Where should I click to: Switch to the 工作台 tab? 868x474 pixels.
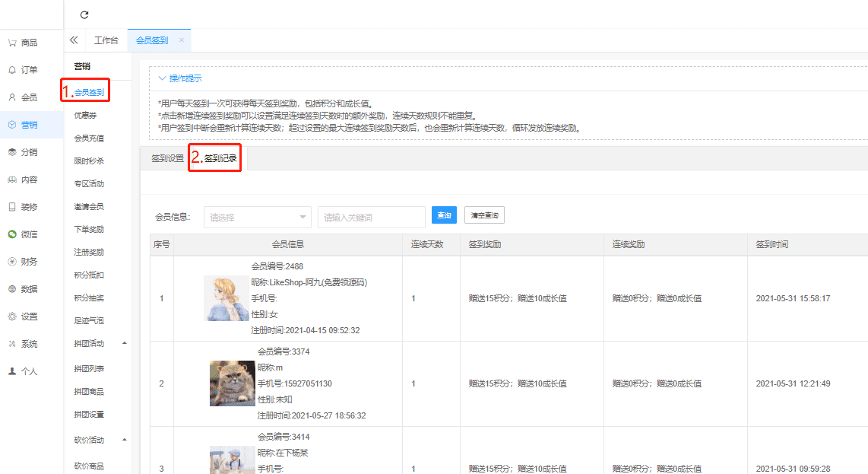[106, 40]
